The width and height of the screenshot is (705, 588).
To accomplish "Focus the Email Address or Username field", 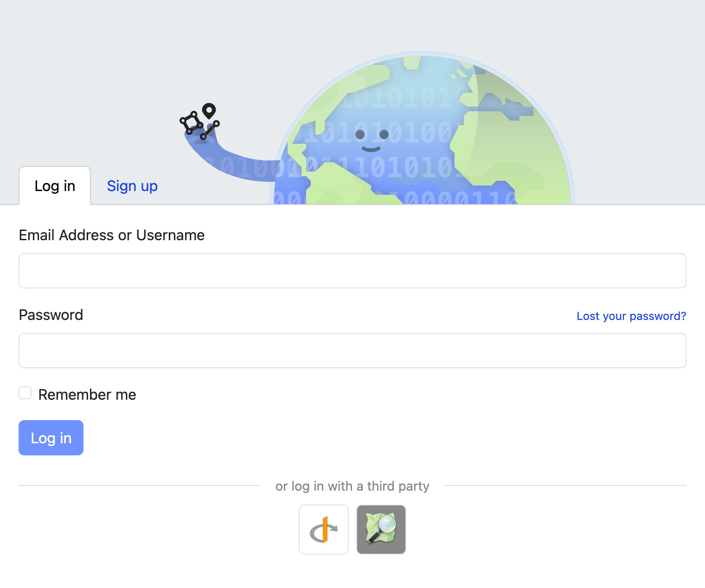I will (x=352, y=271).
